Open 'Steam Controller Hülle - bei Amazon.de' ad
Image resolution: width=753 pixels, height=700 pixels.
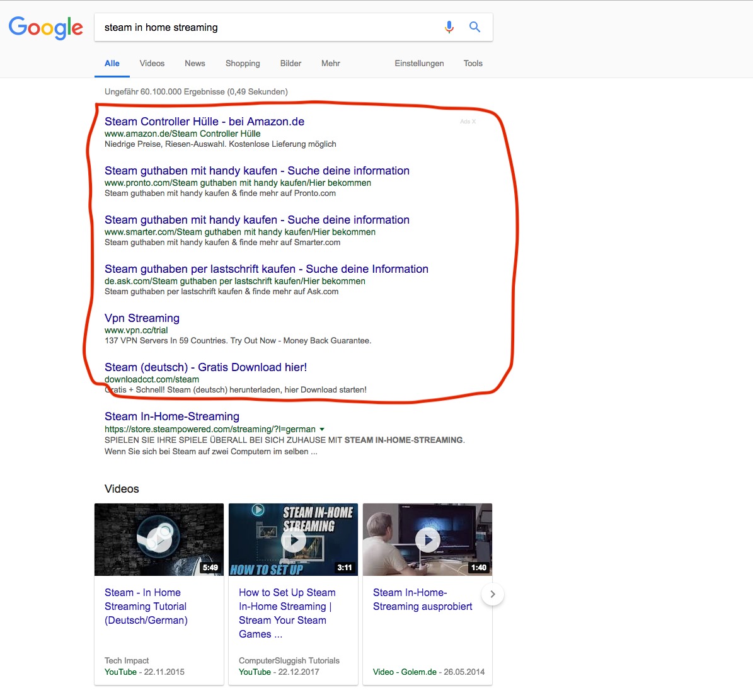click(205, 122)
